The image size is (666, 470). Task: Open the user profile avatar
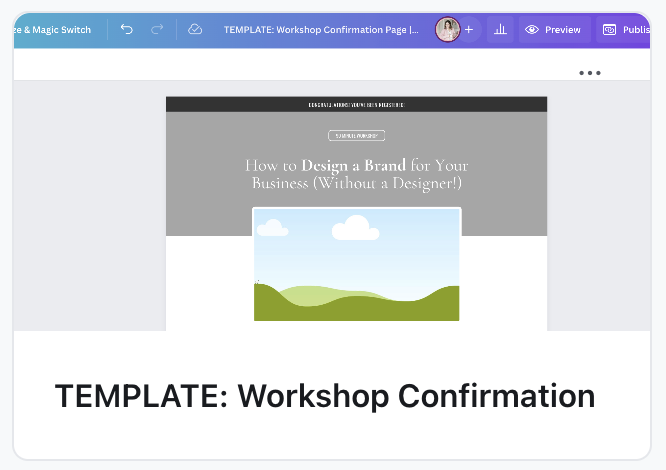[x=448, y=30]
